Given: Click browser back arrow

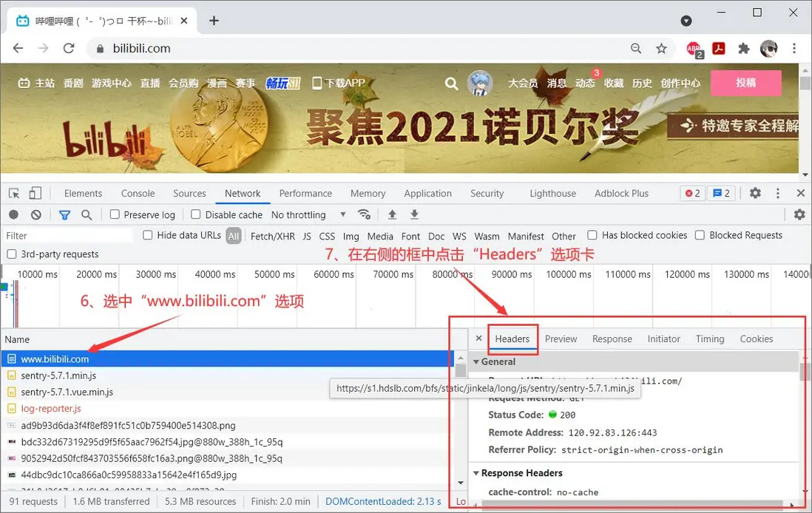Looking at the screenshot, I should (x=18, y=48).
